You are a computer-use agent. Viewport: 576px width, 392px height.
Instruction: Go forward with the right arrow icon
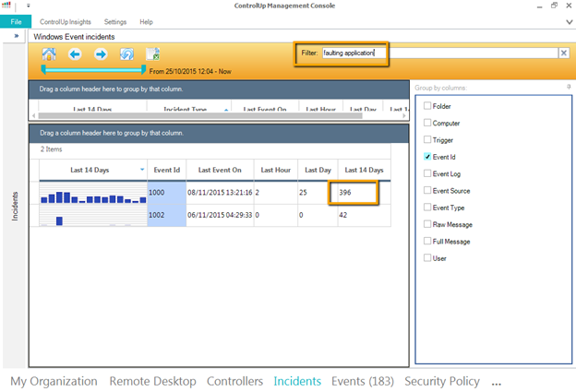pyautogui.click(x=101, y=54)
